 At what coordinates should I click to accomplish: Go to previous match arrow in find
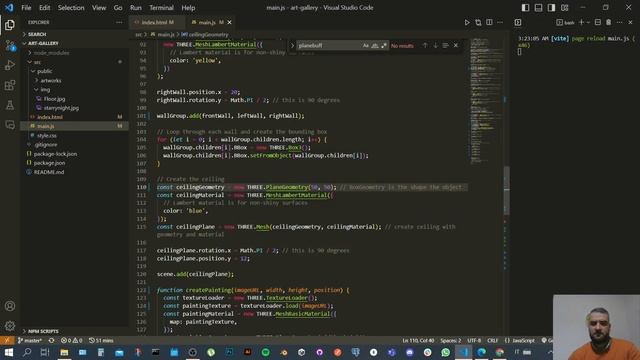coord(425,46)
